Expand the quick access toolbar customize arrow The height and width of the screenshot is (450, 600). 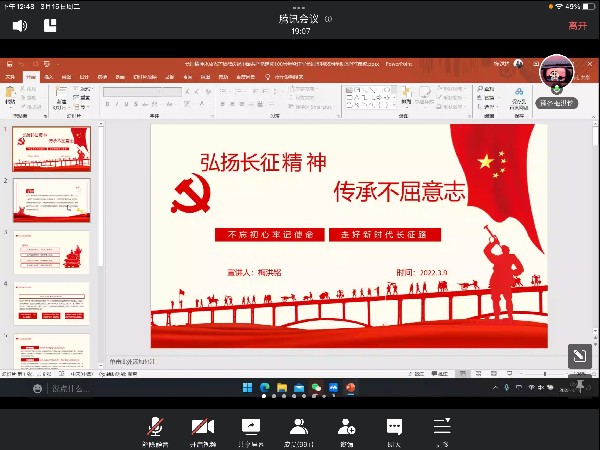[58, 64]
